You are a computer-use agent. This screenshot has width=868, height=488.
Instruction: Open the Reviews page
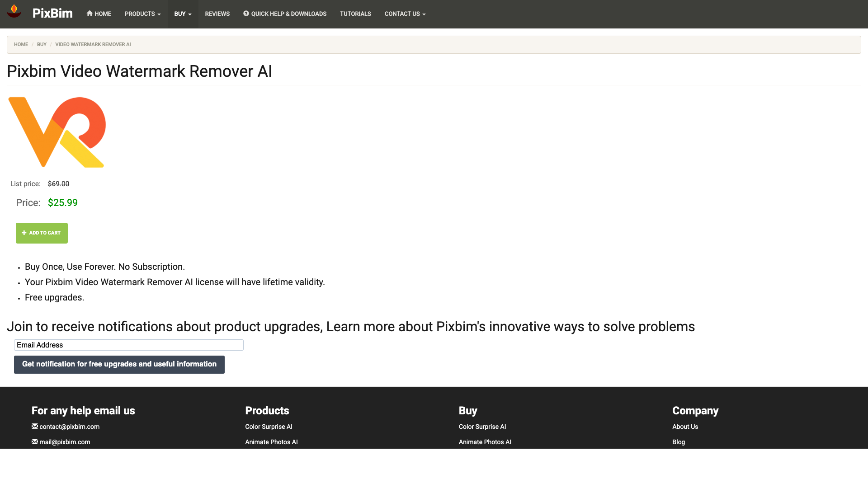pos(217,14)
